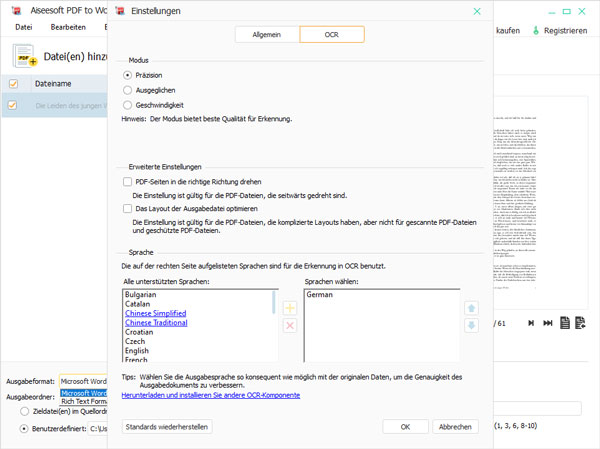This screenshot has width=600, height=449.
Task: Minimize the Aiseesoft main window
Action: tap(551, 11)
